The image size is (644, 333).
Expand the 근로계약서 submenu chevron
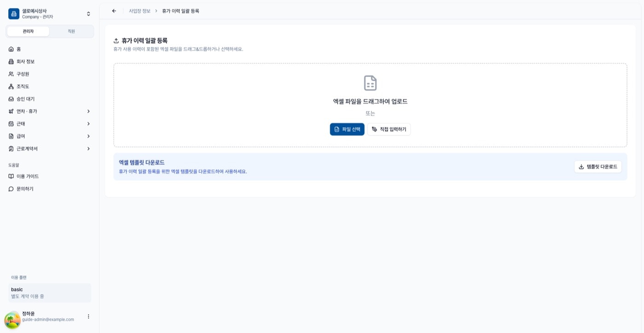[x=88, y=148]
